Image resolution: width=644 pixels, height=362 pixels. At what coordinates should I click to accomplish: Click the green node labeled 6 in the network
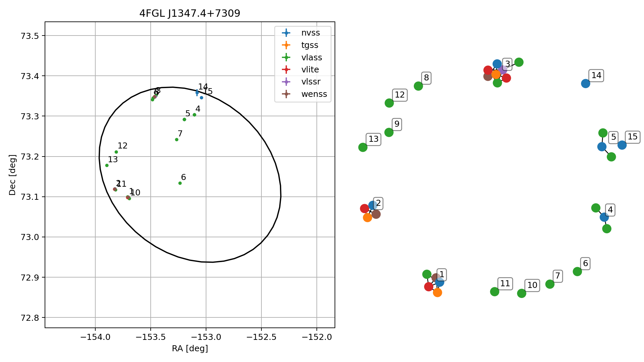(x=577, y=271)
